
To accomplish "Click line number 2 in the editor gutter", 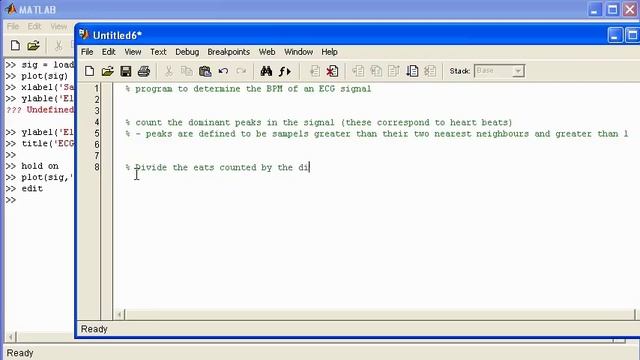I will click(x=97, y=100).
